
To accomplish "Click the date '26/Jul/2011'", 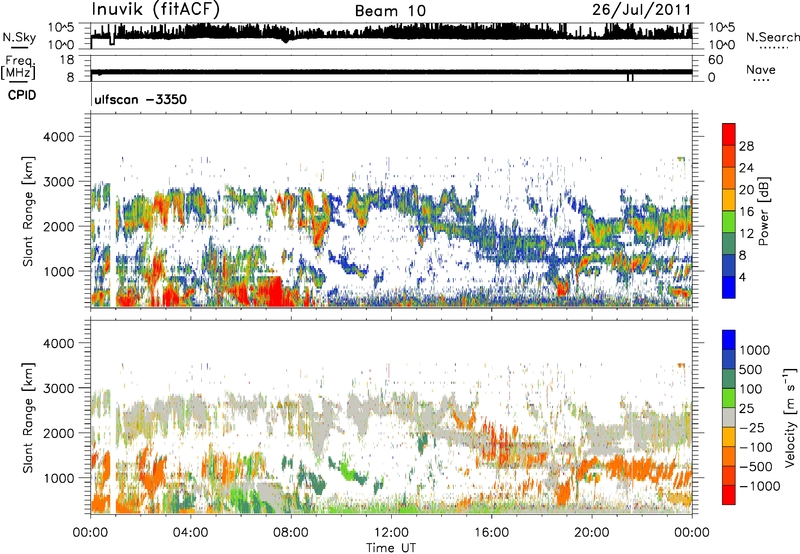I will pyautogui.click(x=642, y=10).
